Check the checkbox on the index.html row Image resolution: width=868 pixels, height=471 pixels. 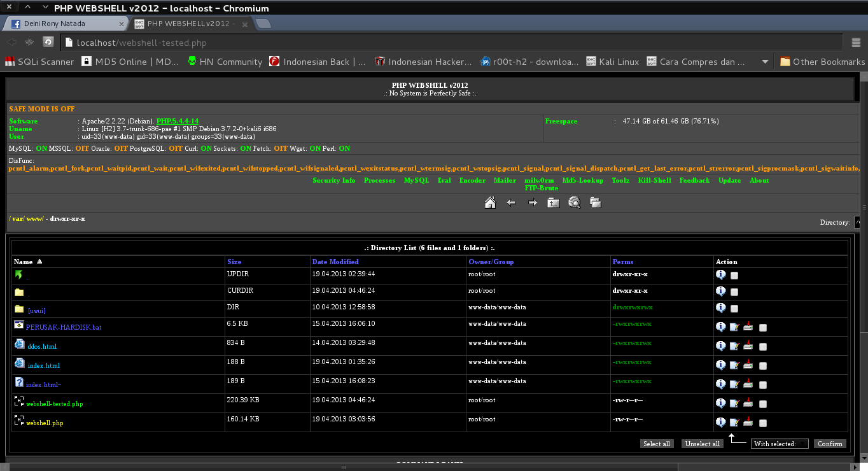click(x=763, y=365)
